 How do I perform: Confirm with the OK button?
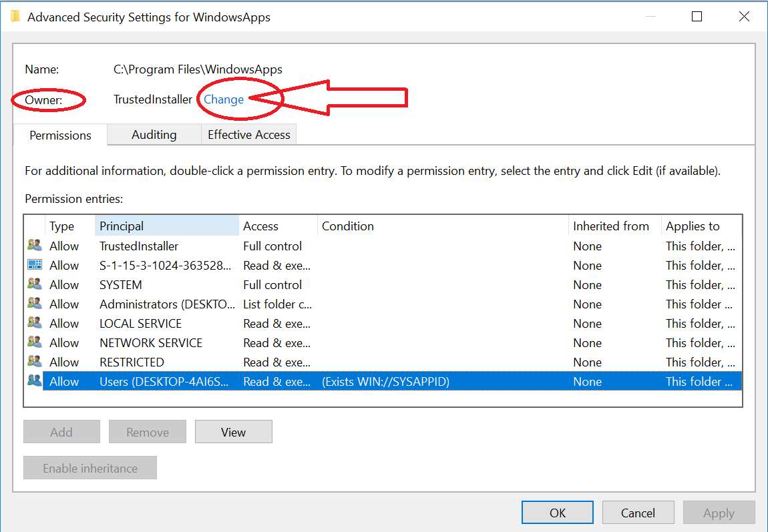(x=558, y=513)
